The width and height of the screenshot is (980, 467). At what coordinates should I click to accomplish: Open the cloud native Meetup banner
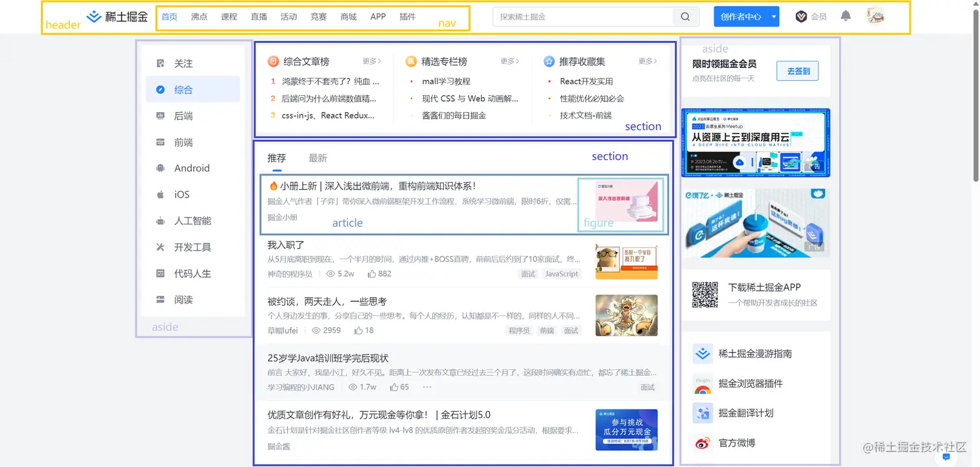[x=756, y=142]
